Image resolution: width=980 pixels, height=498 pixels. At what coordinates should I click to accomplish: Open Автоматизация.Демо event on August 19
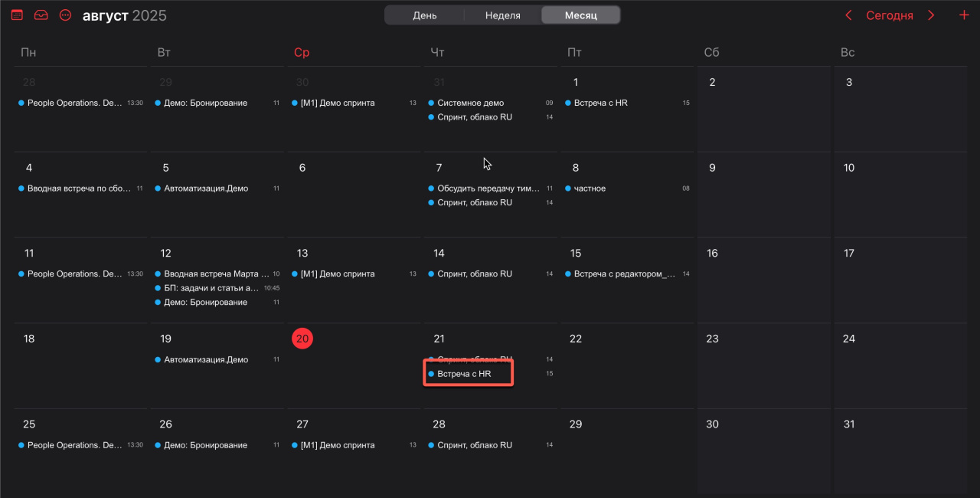pyautogui.click(x=206, y=359)
